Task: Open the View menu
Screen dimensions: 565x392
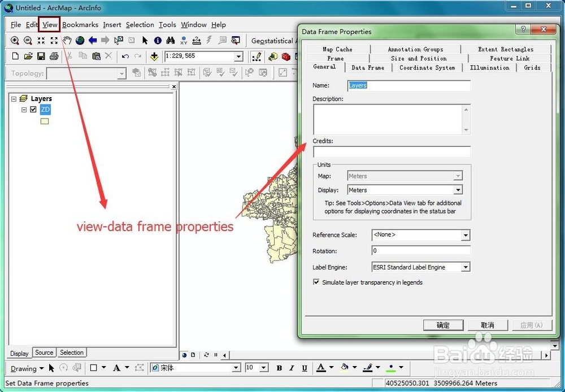Action: (50, 24)
